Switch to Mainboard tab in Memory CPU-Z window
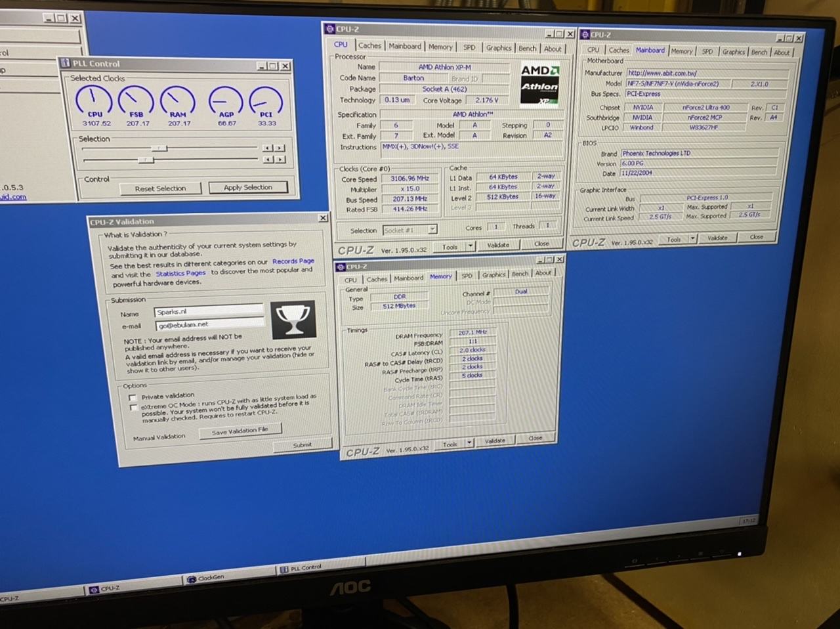Viewport: 840px width, 629px height. 408,278
